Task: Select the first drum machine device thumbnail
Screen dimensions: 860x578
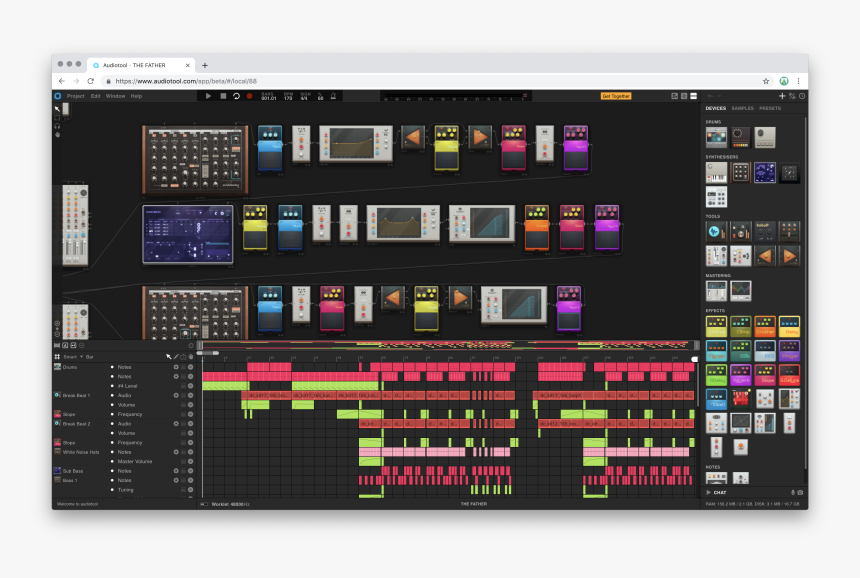Action: point(716,135)
